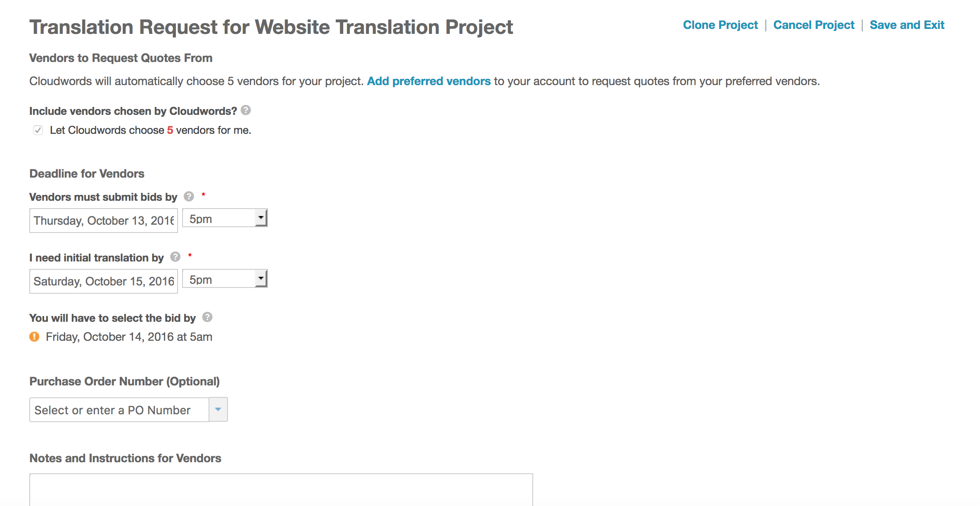980x506 pixels.
Task: Toggle Let Cloudwords choose 5 vendors checkbox
Action: click(38, 131)
